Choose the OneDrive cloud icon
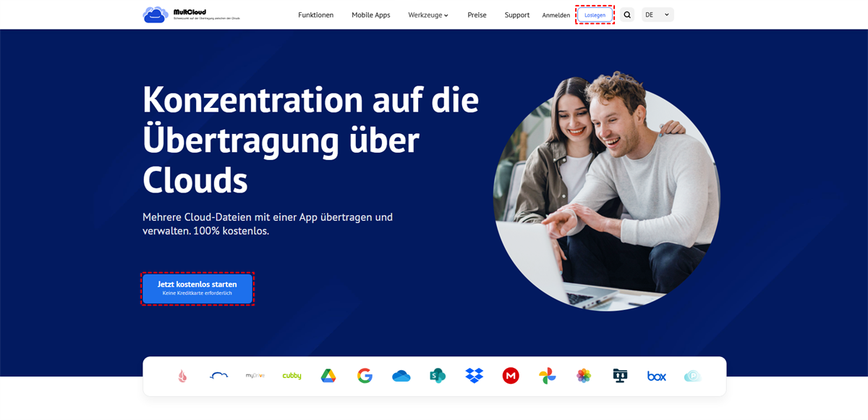This screenshot has width=868, height=420. coord(401,376)
